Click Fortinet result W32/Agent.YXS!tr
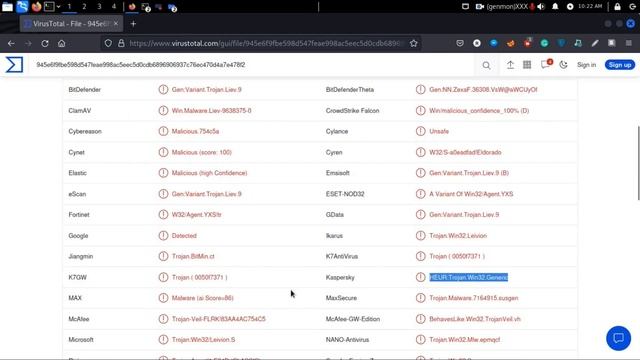Viewport: 640px width, 360px height. click(x=196, y=215)
